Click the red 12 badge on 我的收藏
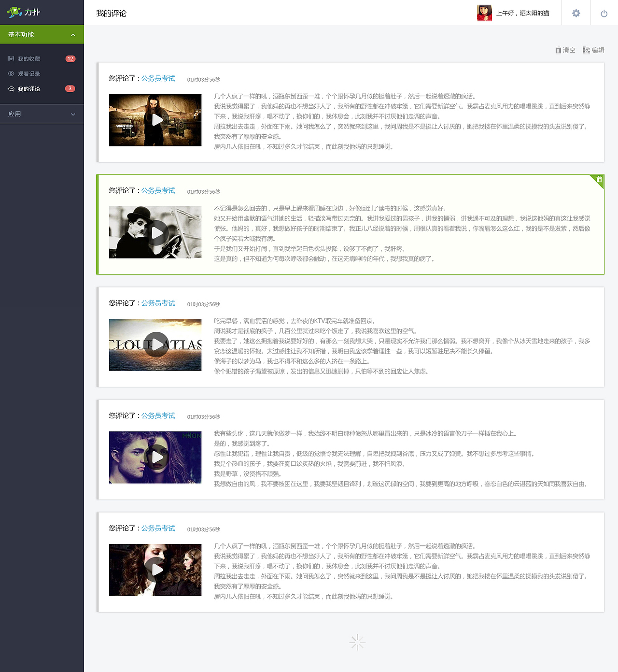The image size is (618, 672). tap(70, 58)
